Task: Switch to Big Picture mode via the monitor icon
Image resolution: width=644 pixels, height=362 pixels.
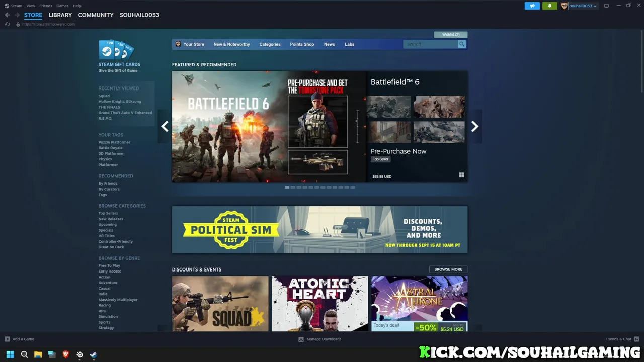Action: click(606, 6)
